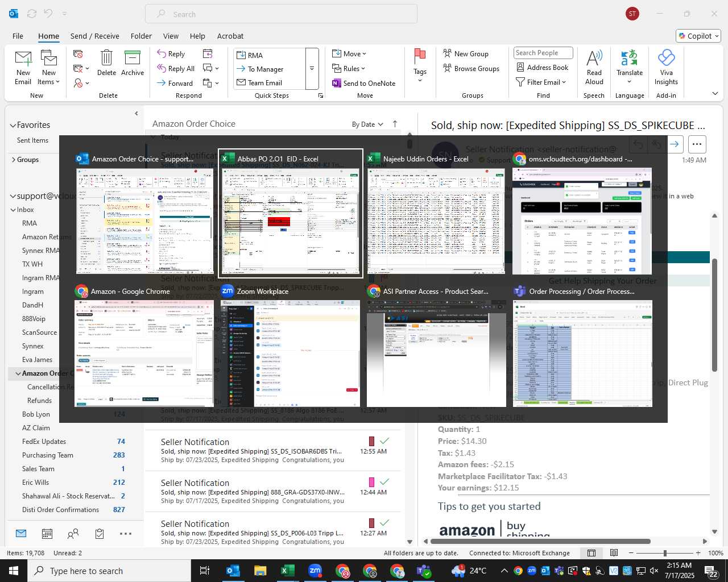Click the forward arrow in reading pane
728x582 pixels.
point(675,144)
